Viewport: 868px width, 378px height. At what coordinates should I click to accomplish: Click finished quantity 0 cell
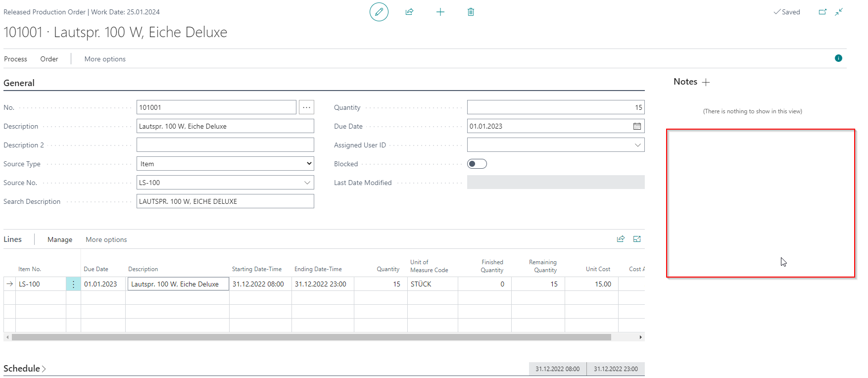point(484,284)
